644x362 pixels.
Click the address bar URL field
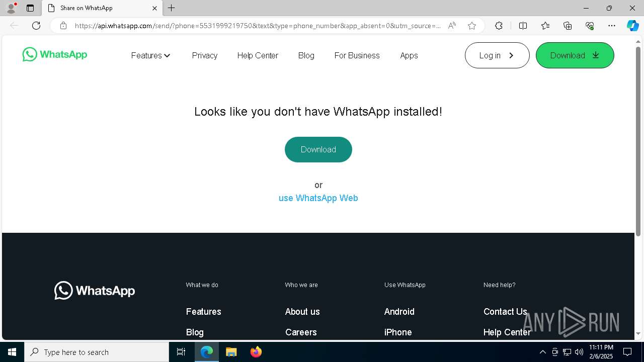pyautogui.click(x=257, y=26)
